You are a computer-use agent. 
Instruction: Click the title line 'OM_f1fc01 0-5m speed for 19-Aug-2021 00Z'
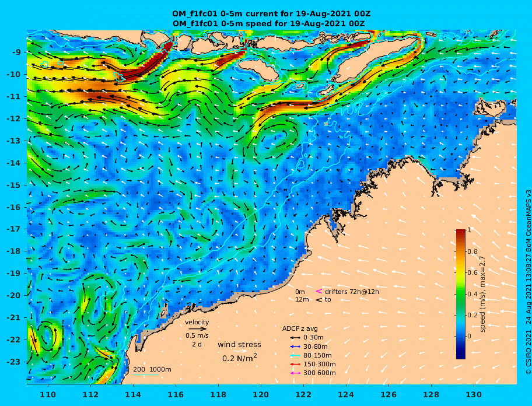(269, 24)
